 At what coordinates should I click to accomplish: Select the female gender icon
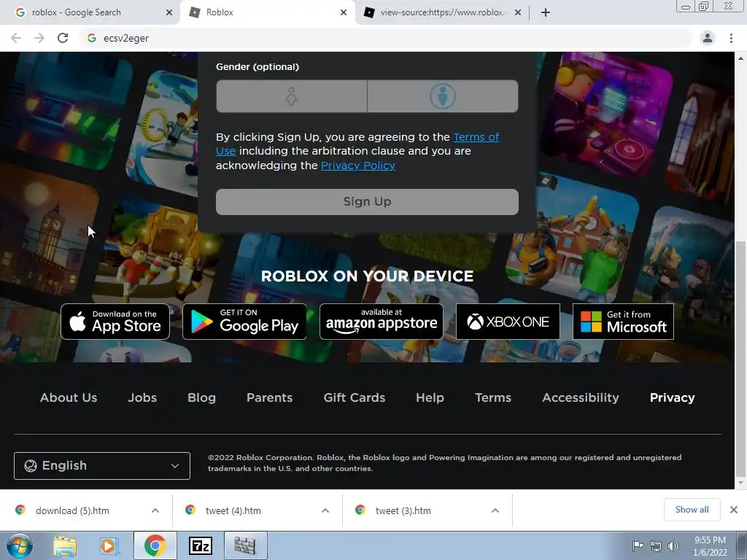[291, 96]
